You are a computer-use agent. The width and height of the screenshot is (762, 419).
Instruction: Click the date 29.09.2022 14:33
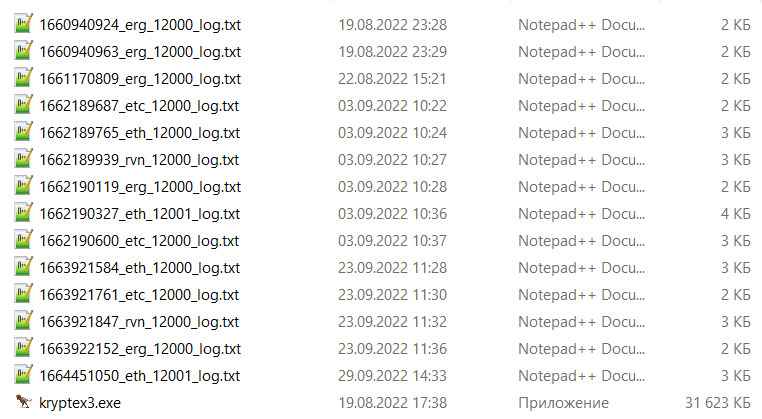(x=392, y=376)
